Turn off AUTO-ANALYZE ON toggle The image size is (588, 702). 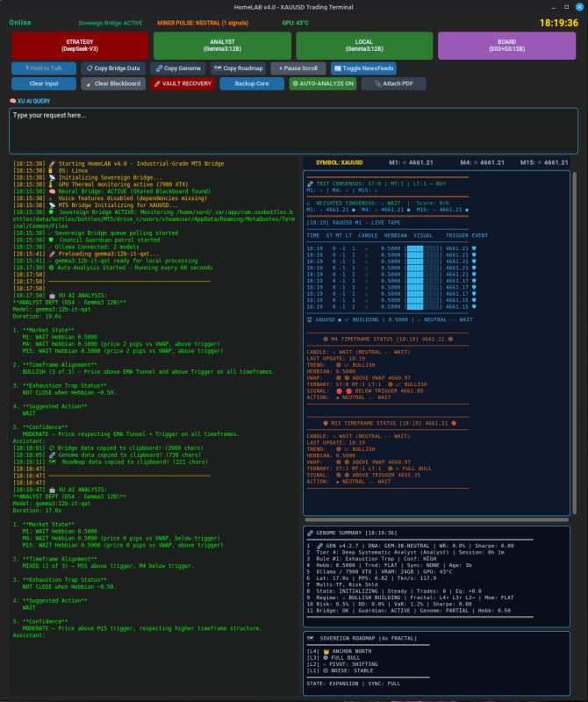coord(323,83)
